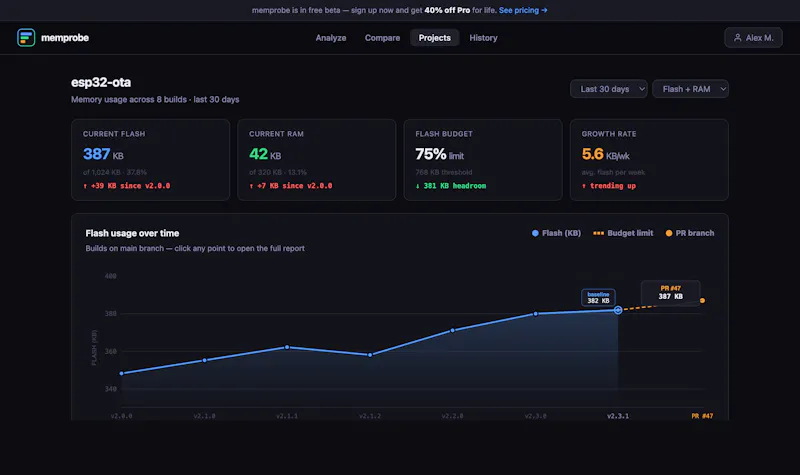Open the orange PR #47 data point
The width and height of the screenshot is (800, 475).
pos(703,301)
